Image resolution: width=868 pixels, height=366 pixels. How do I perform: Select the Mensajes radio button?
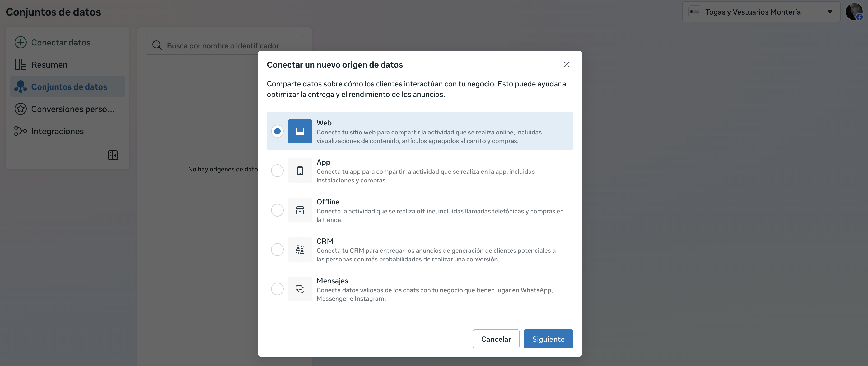coord(277,289)
